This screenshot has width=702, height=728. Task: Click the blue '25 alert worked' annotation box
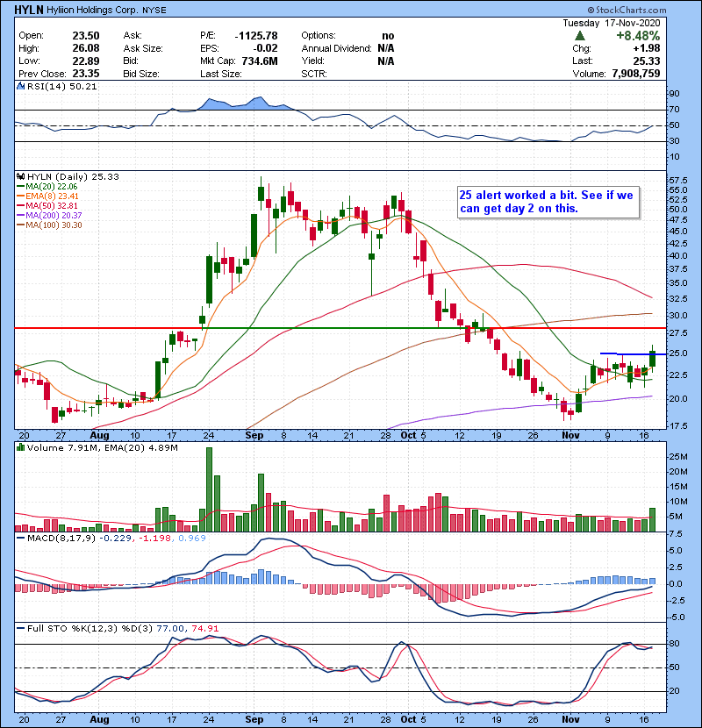[548, 202]
